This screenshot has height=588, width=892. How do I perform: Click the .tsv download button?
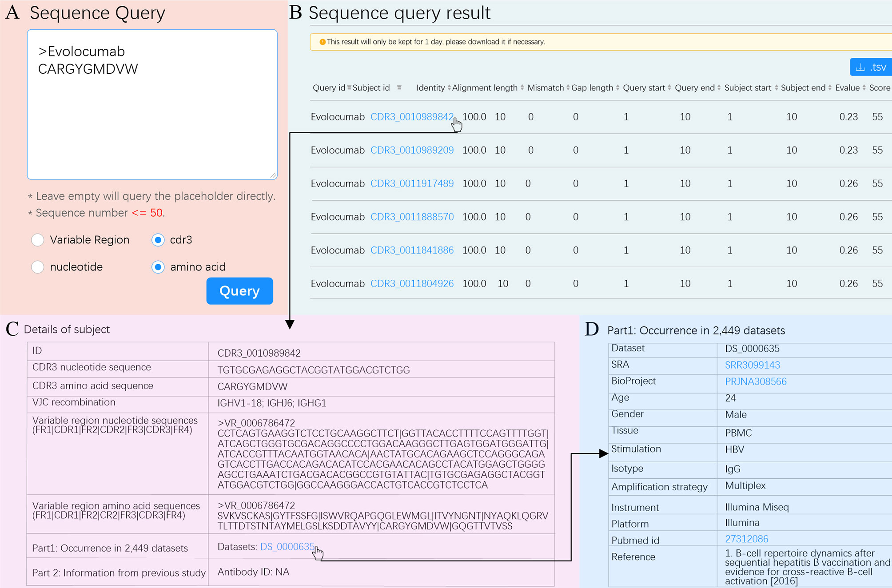click(871, 68)
